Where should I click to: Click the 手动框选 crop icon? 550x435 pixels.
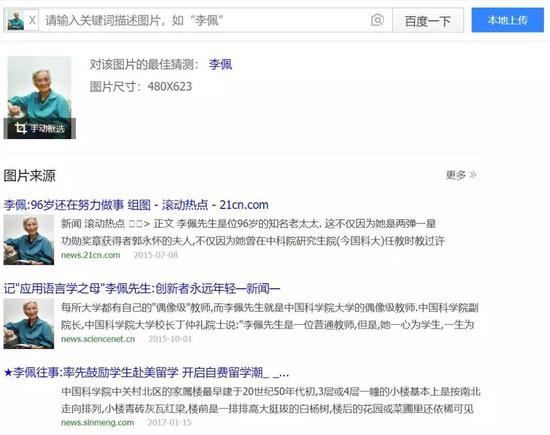coord(21,128)
